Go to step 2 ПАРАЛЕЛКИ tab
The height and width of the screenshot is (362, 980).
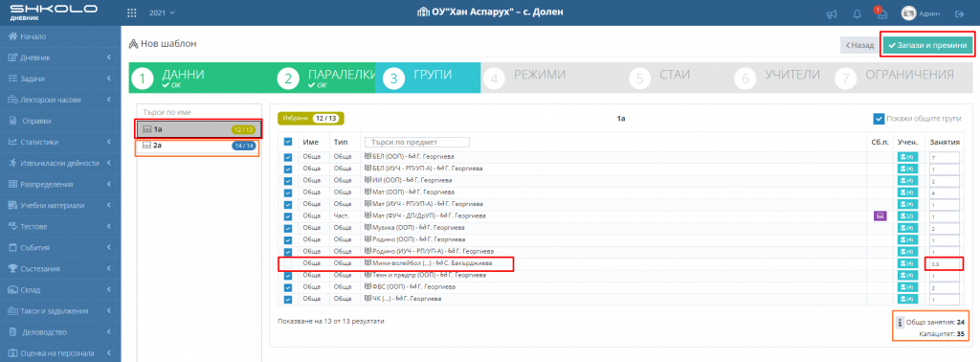click(325, 78)
